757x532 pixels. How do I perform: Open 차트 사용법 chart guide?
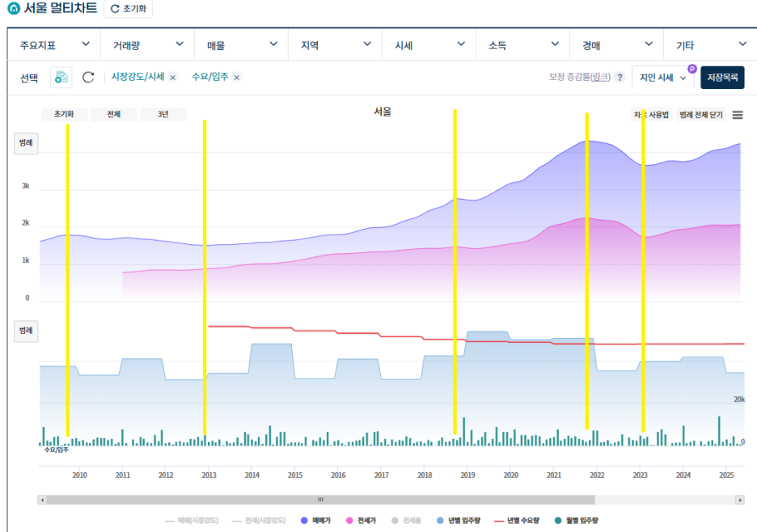(x=651, y=115)
